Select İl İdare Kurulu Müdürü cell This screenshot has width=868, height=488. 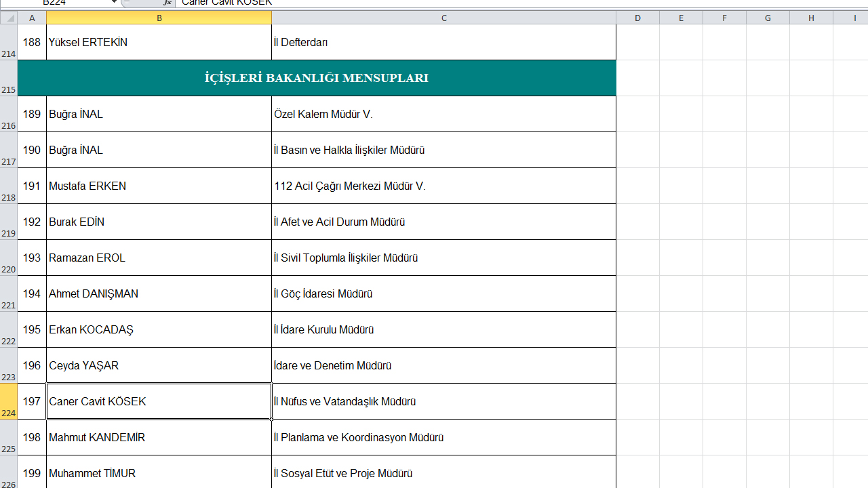[x=443, y=329]
